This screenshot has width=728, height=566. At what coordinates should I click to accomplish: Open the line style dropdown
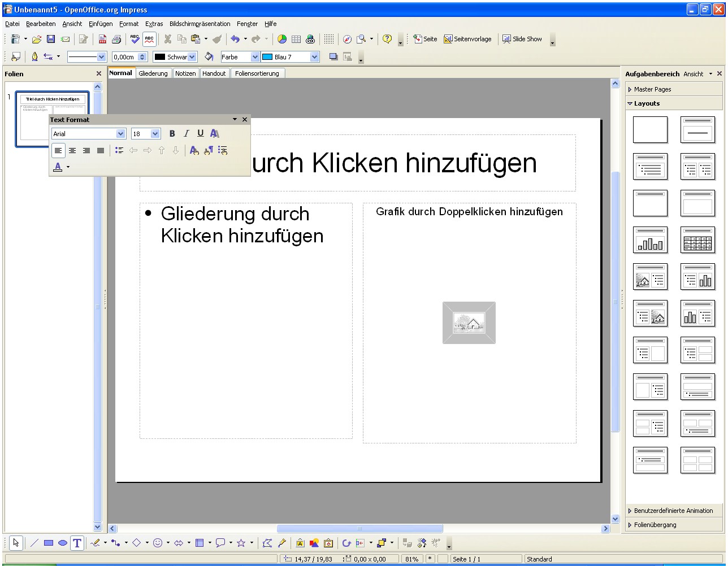point(102,56)
